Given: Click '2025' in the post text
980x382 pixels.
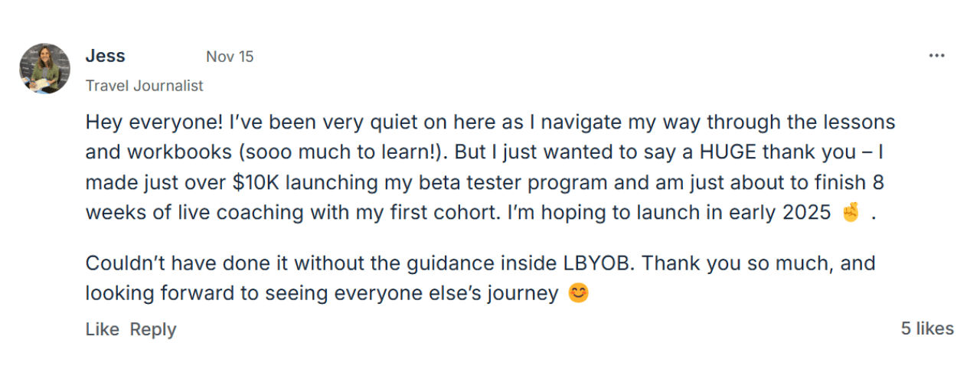Looking at the screenshot, I should [806, 213].
